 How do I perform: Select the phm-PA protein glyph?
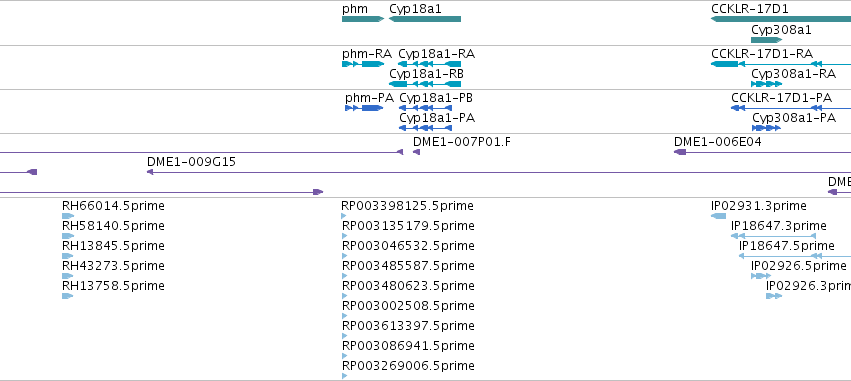[x=364, y=108]
